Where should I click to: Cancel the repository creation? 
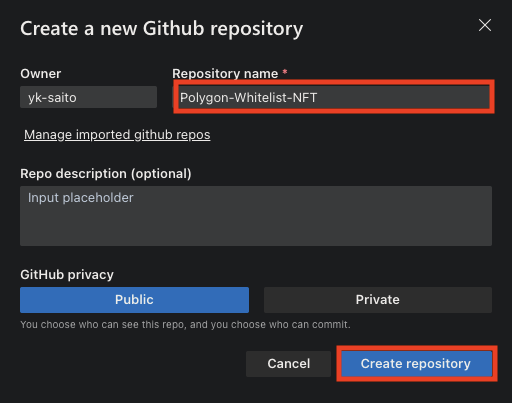click(x=288, y=364)
